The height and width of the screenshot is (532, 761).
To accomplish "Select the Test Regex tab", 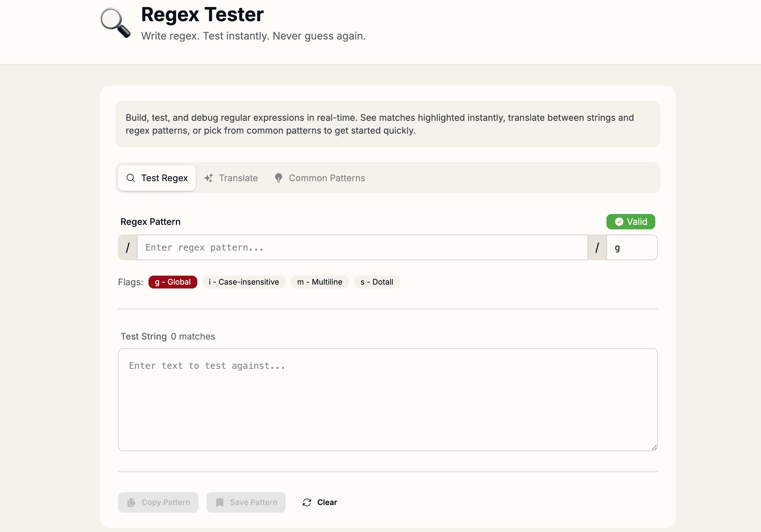I will click(x=157, y=178).
